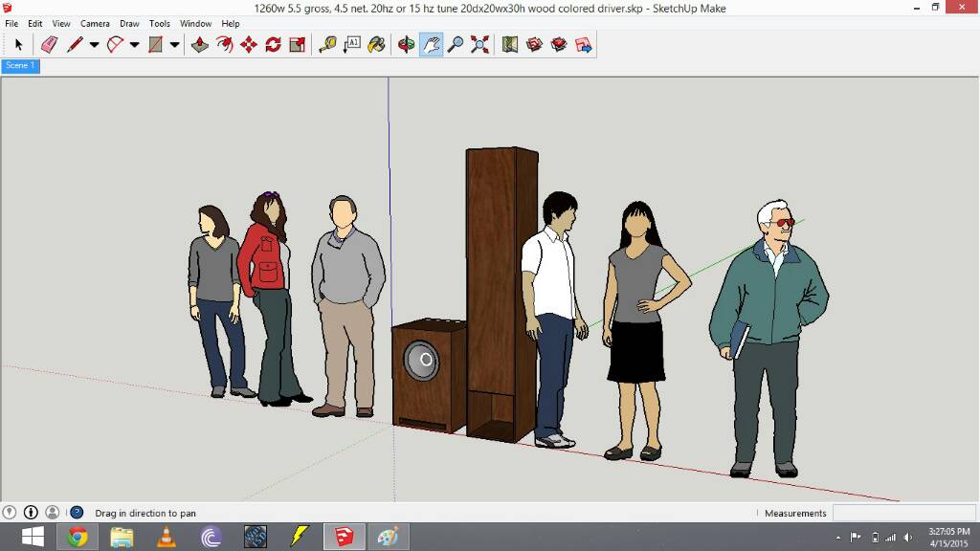Viewport: 980px width, 551px height.
Task: Select the Text label tool
Action: [352, 44]
